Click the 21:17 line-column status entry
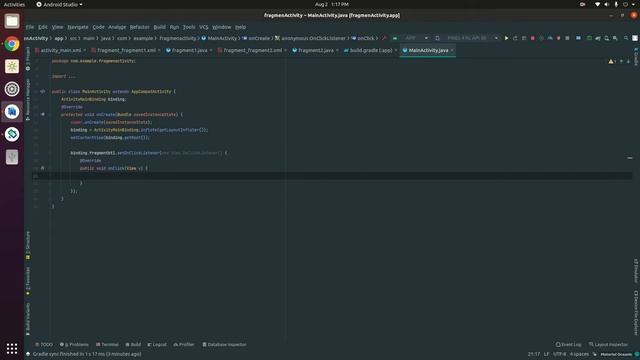The height and width of the screenshot is (360, 640). pos(533,354)
